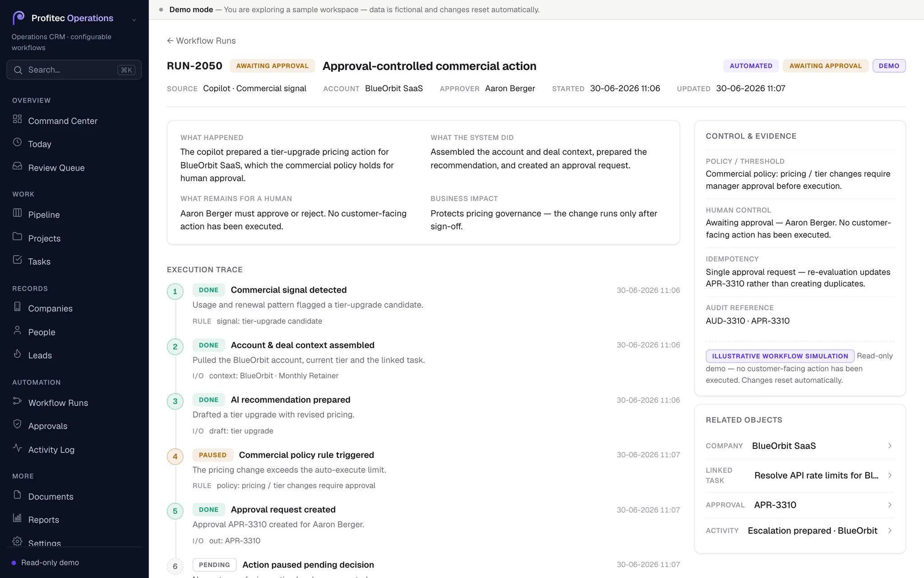Click the Approvals shield icon
The height and width of the screenshot is (578, 924).
point(17,424)
